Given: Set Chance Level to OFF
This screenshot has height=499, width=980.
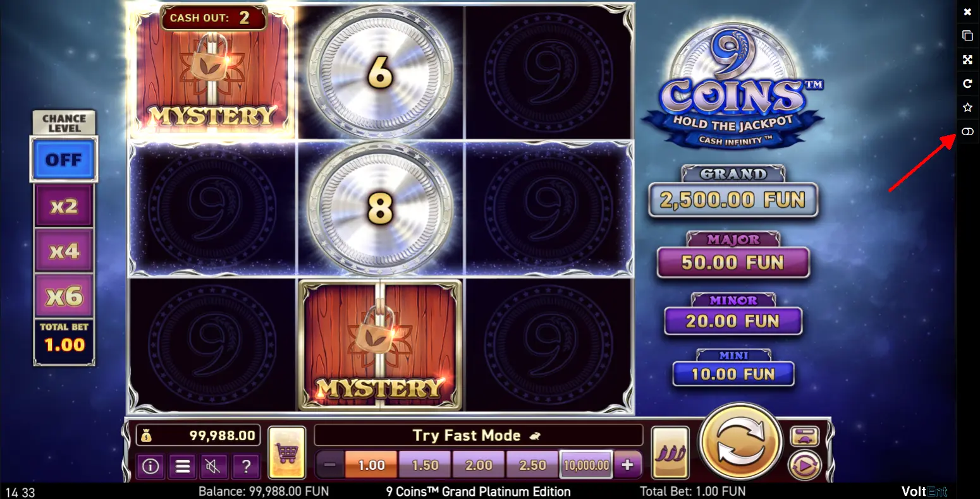Looking at the screenshot, I should click(64, 159).
